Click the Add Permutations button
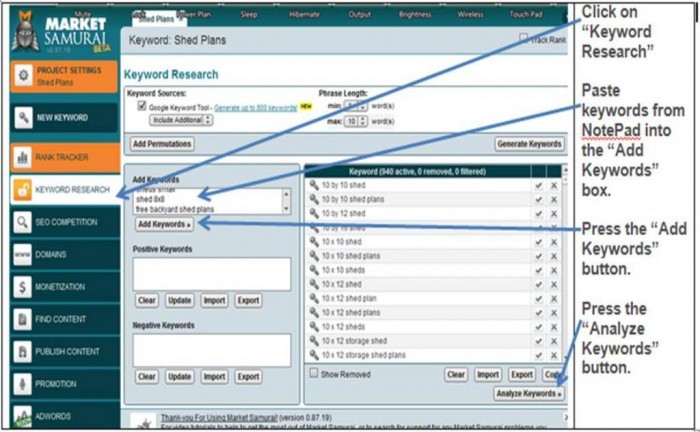The image size is (700, 432). point(162,144)
